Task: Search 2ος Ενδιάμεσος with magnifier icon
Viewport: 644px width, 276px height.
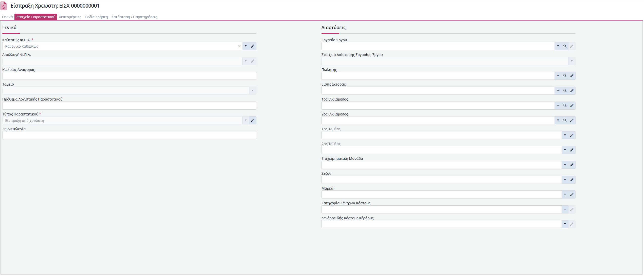Action: [565, 120]
